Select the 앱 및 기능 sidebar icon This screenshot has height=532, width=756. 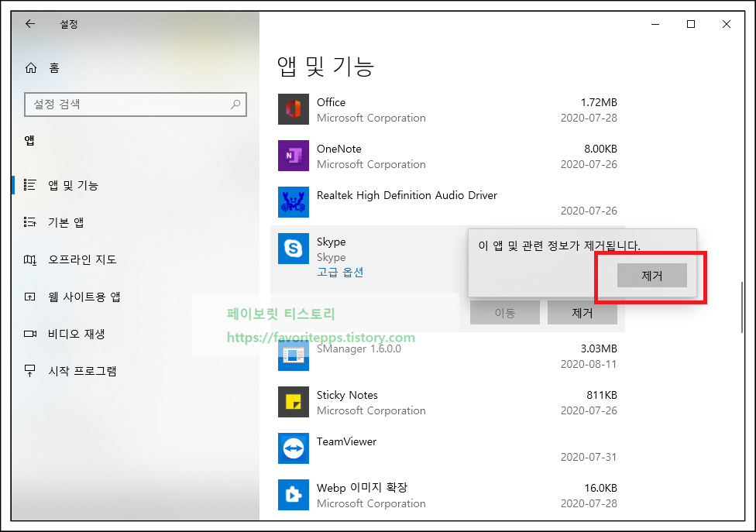point(30,185)
